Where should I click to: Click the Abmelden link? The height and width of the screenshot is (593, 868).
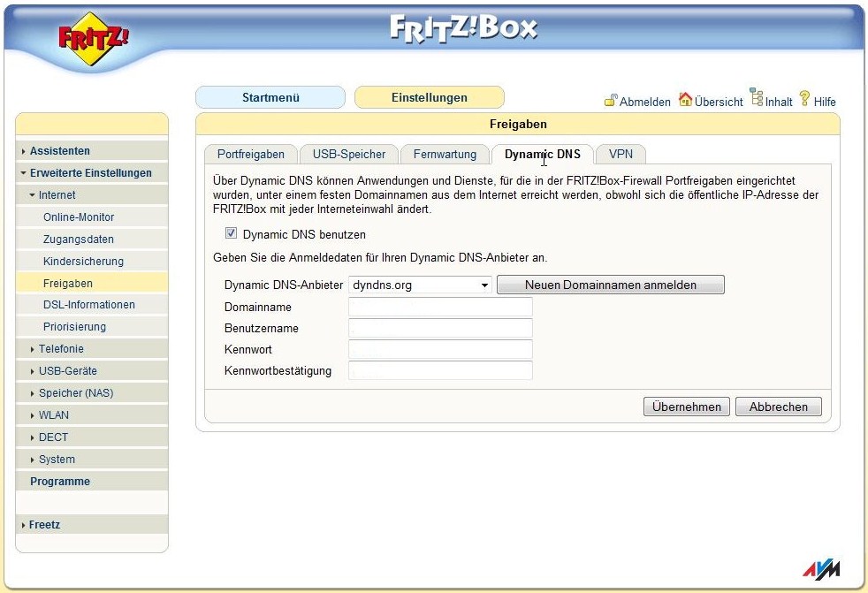[x=645, y=102]
